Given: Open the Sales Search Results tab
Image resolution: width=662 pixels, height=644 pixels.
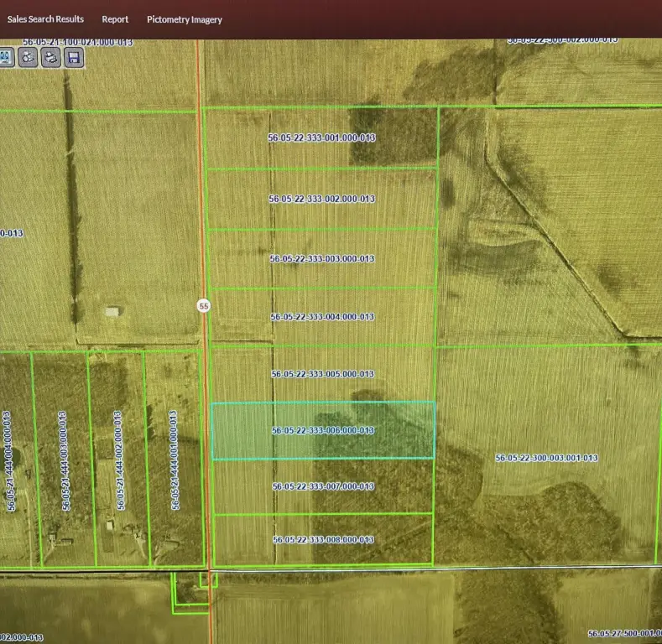Looking at the screenshot, I should tap(45, 18).
